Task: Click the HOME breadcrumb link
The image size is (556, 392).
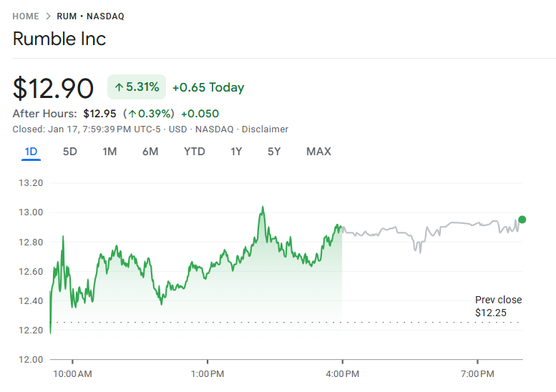Action: coord(26,16)
